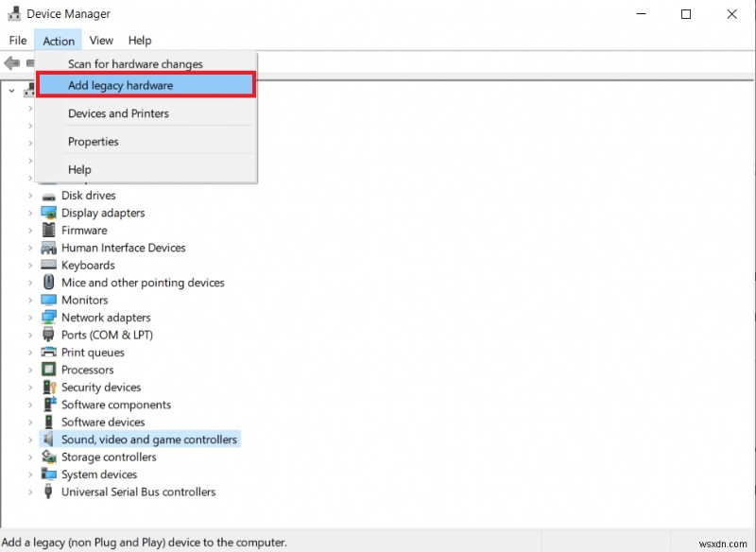Click the Keyboards icon
The width and height of the screenshot is (756, 552).
tap(48, 265)
